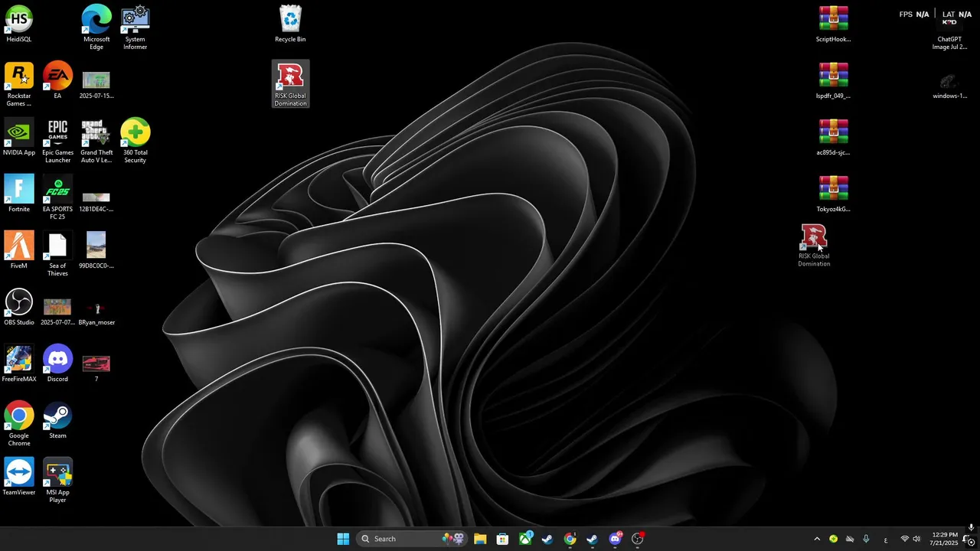Select the Discord desktop shortcut

[57, 364]
